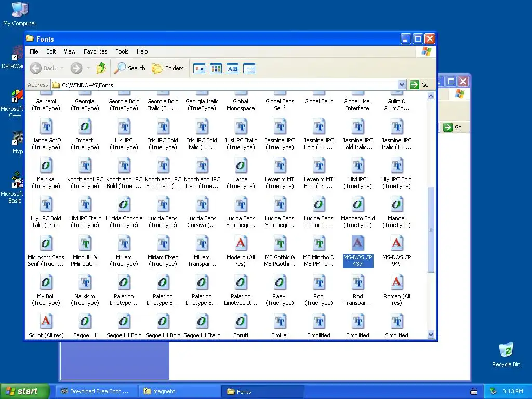Screen dimensions: 532x399
Task: Click the Fonts taskbar button
Action: point(263,391)
